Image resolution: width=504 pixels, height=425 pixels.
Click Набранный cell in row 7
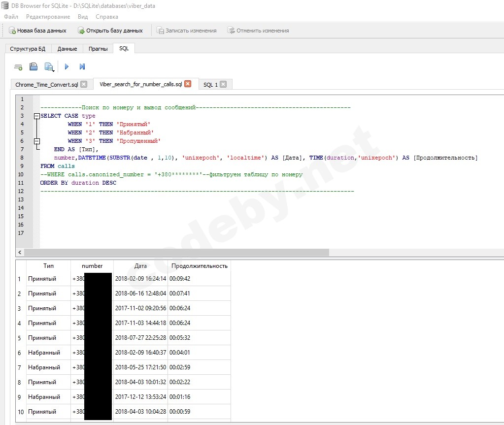48,367
